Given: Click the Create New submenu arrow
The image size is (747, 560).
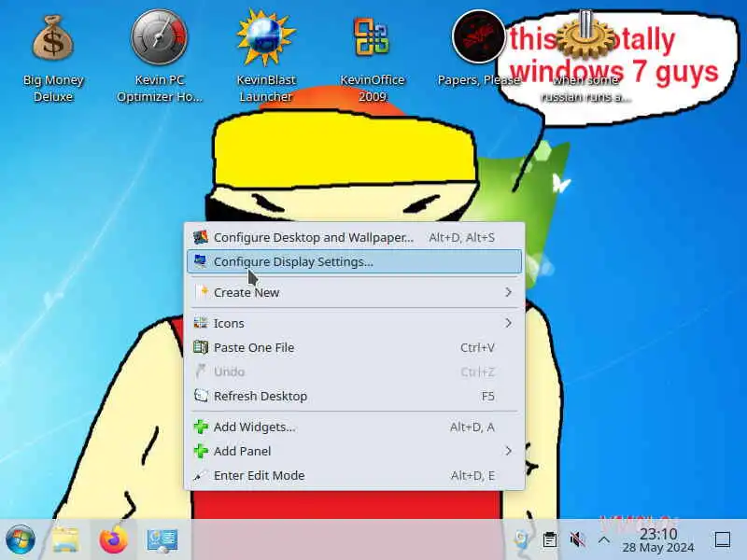Looking at the screenshot, I should [508, 292].
